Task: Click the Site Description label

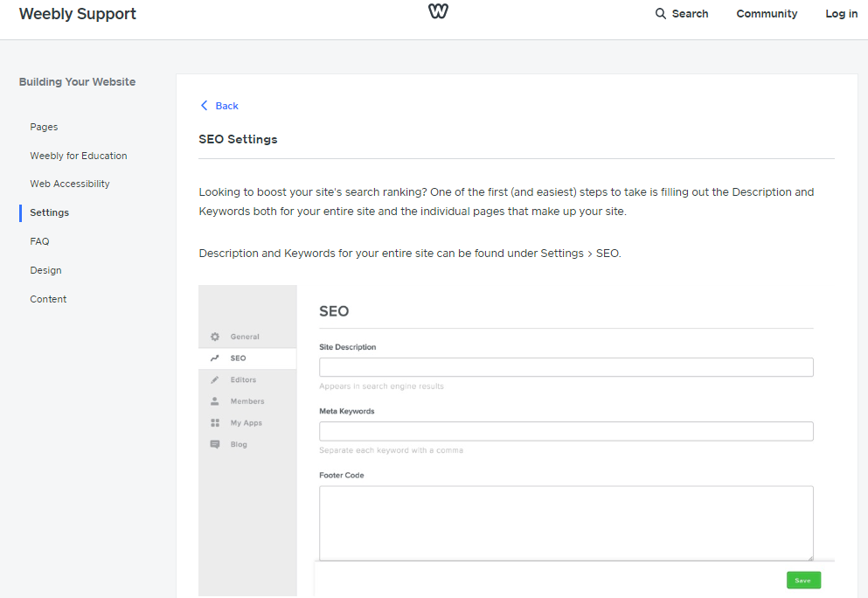Action: (348, 347)
